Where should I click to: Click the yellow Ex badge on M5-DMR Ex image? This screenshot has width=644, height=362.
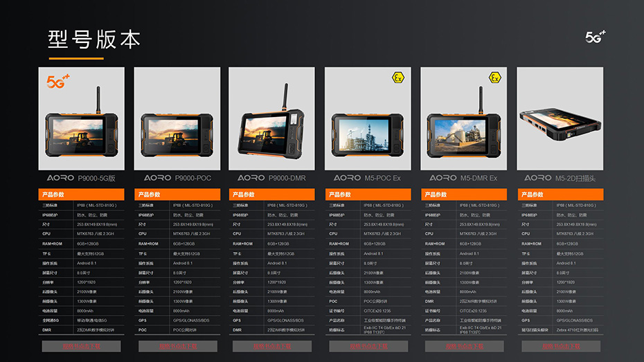(x=494, y=78)
